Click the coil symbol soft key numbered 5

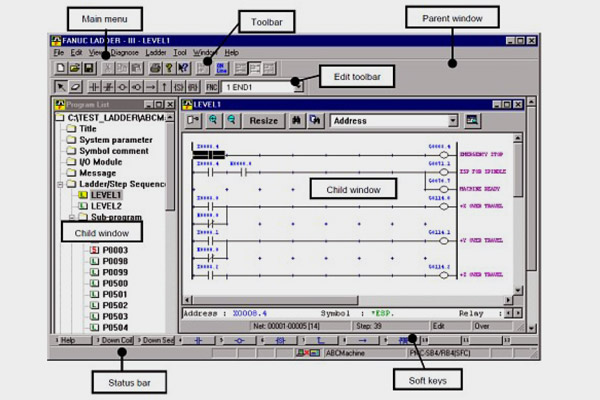[238, 340]
